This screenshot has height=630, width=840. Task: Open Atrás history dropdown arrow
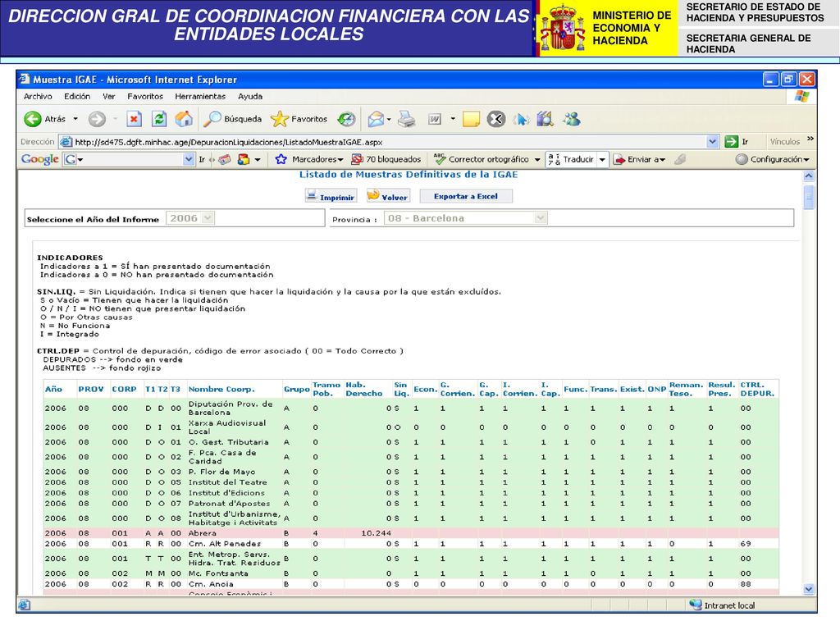click(x=75, y=119)
